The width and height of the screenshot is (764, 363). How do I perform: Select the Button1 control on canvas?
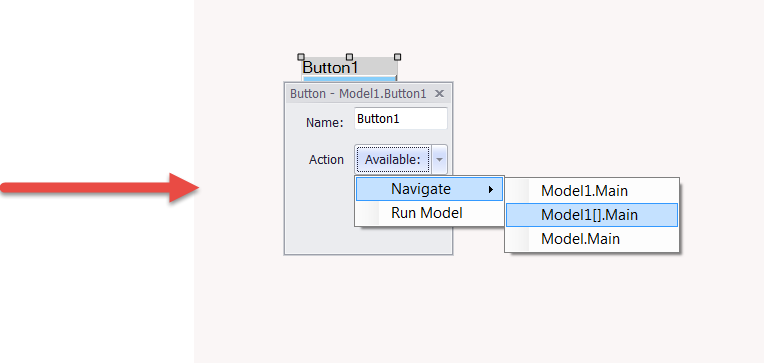coord(349,68)
